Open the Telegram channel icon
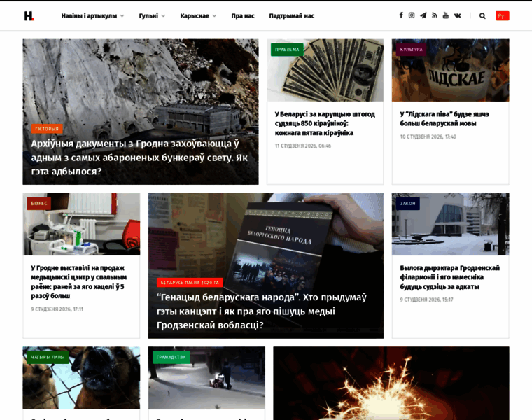The width and height of the screenshot is (532, 420). [x=423, y=15]
